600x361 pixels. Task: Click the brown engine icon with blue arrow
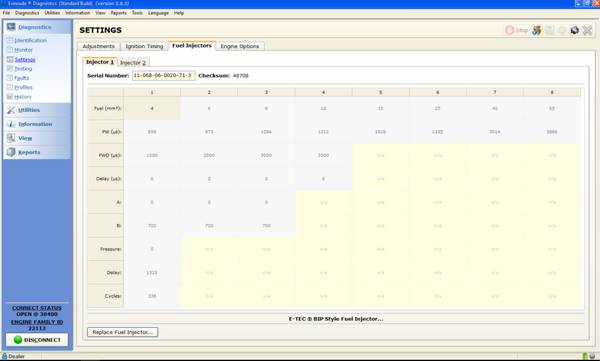pos(537,30)
